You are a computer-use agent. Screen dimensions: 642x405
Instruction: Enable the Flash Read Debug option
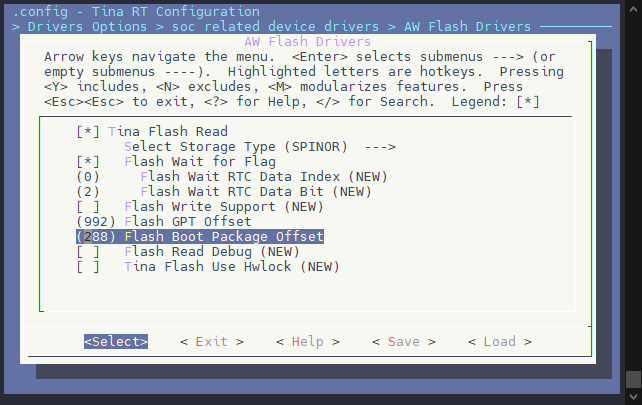click(x=88, y=252)
